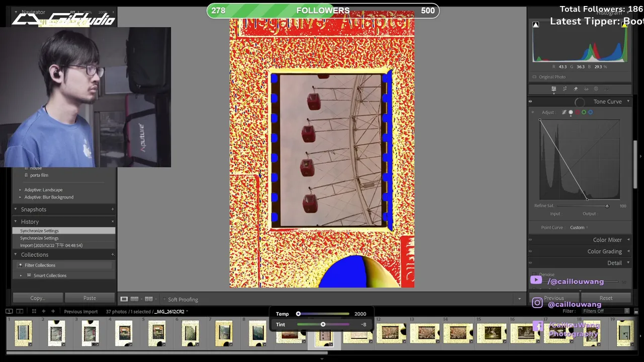This screenshot has width=644, height=362.
Task: Select the red channel curve circle
Action: pyautogui.click(x=577, y=112)
